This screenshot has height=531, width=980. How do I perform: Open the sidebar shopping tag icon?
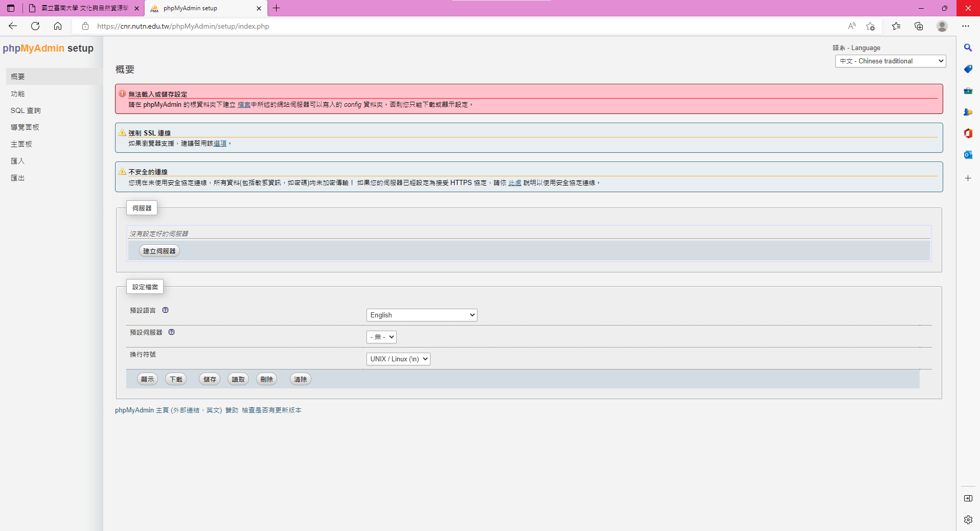(x=968, y=69)
